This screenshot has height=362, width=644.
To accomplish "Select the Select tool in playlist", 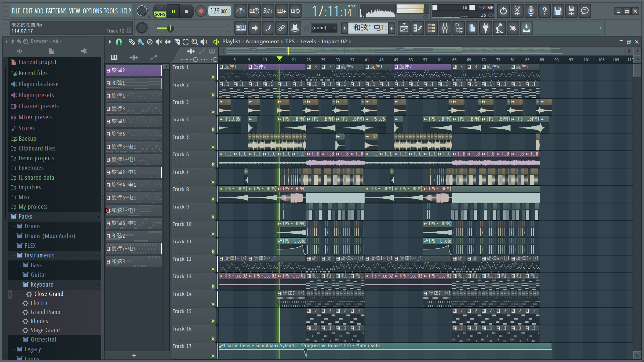I will [186, 42].
